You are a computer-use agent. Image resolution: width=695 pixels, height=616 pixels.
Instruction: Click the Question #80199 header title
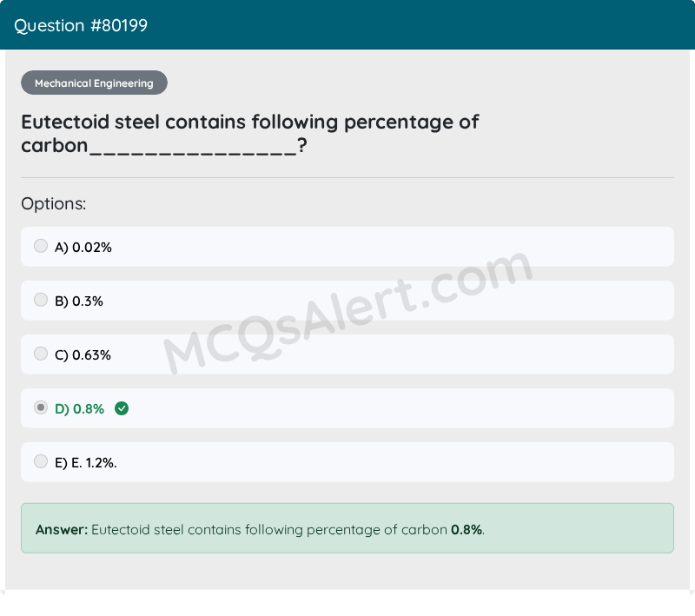click(x=81, y=26)
